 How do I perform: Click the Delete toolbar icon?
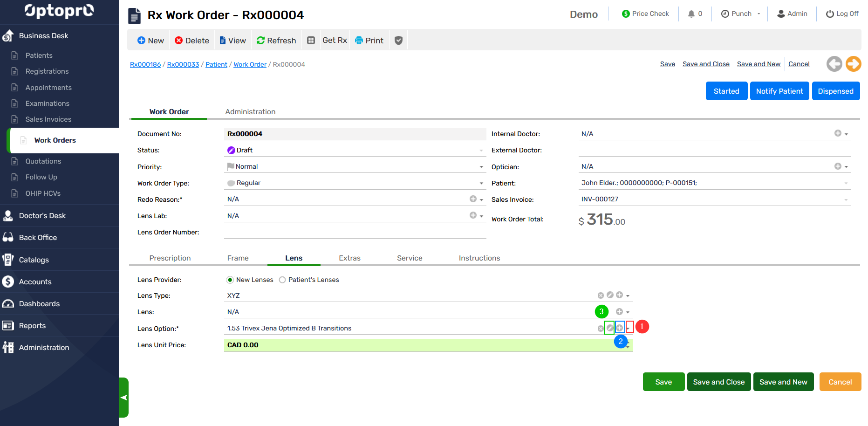coord(178,41)
